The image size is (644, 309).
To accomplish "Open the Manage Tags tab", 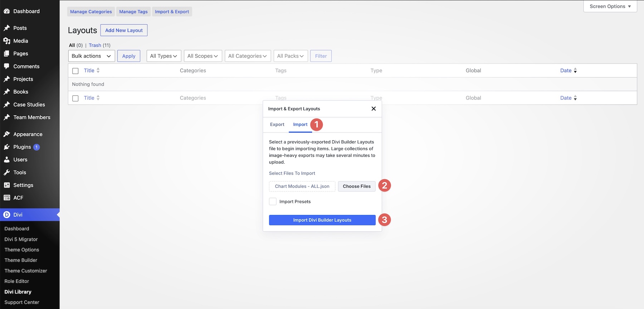I will coord(133,11).
